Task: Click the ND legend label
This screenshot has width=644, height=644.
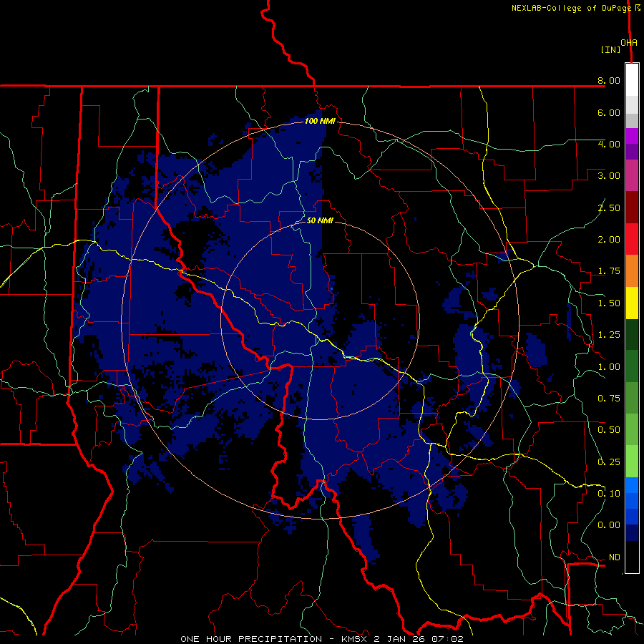Action: (615, 557)
